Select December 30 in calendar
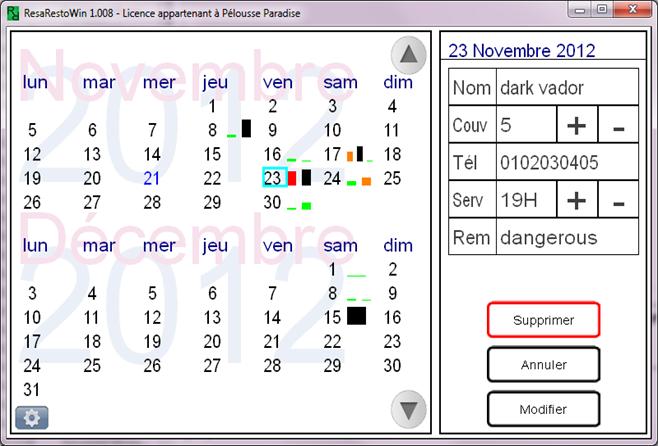Screen dimensions: 658x446 (392, 366)
